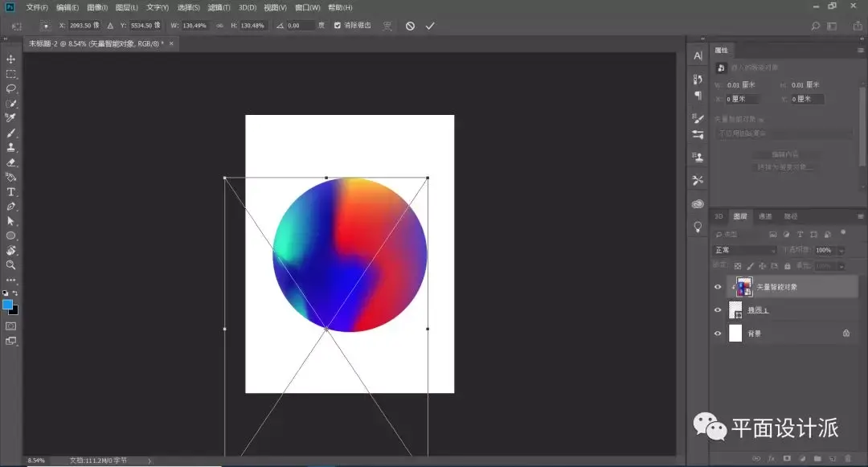Toggle the layer filter on/off switch
The image size is (868, 467).
[843, 233]
